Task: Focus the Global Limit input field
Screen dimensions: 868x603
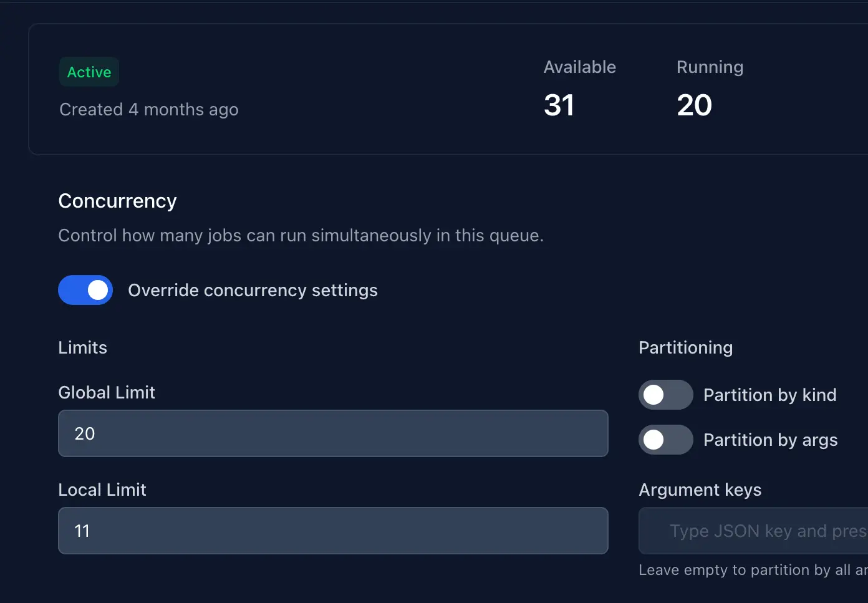Action: click(x=333, y=433)
